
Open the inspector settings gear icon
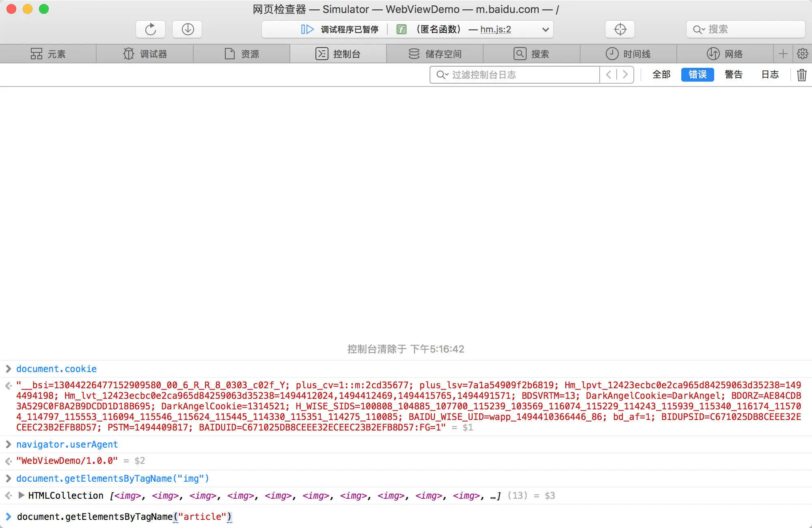point(802,54)
